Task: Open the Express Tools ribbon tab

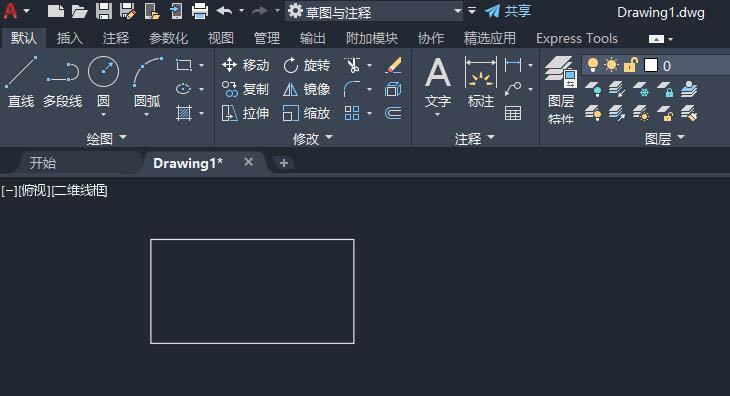Action: (576, 38)
